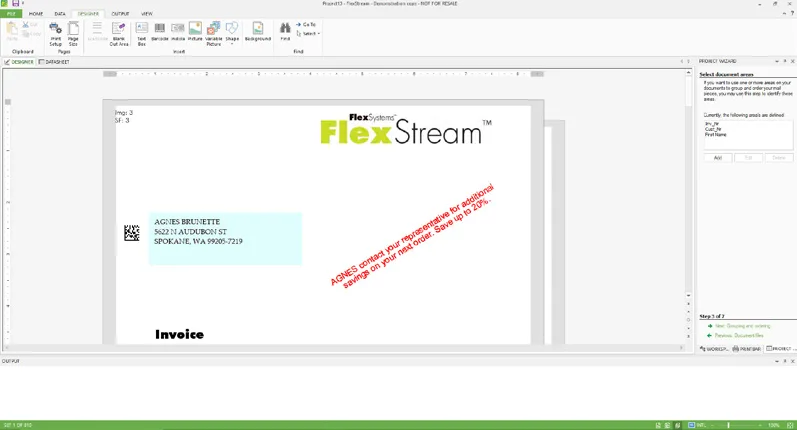Click the Edit button in Project Wizard
The image size is (797, 430).
(x=748, y=158)
